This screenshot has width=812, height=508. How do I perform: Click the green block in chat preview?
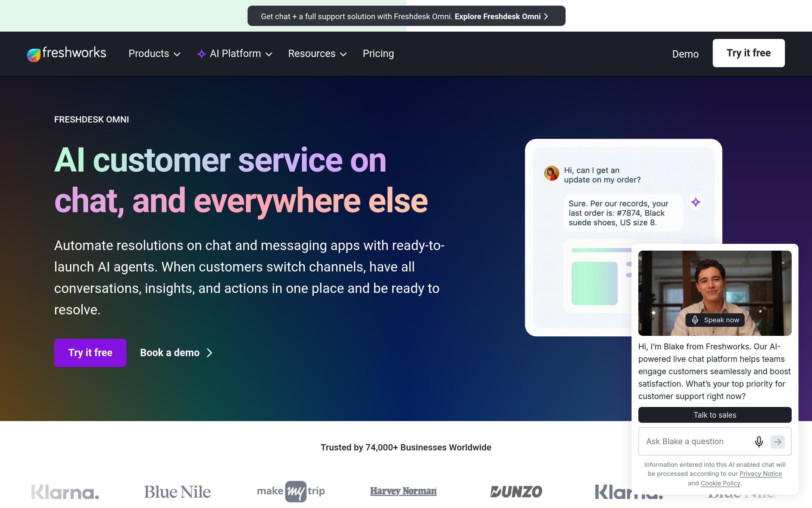click(x=595, y=284)
